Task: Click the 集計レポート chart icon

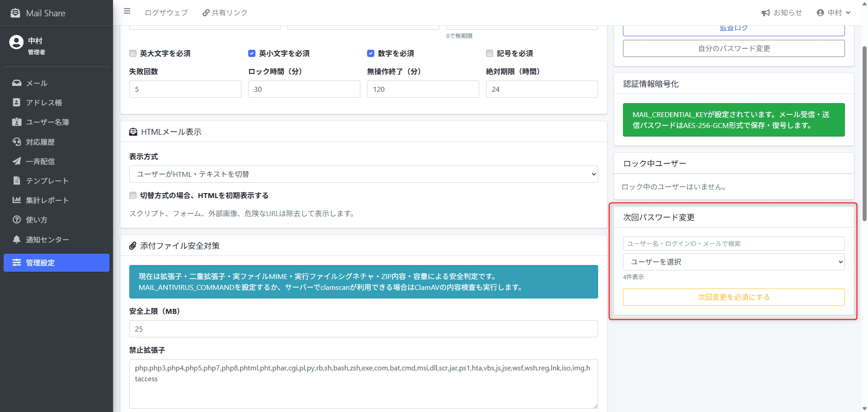Action: click(x=17, y=200)
